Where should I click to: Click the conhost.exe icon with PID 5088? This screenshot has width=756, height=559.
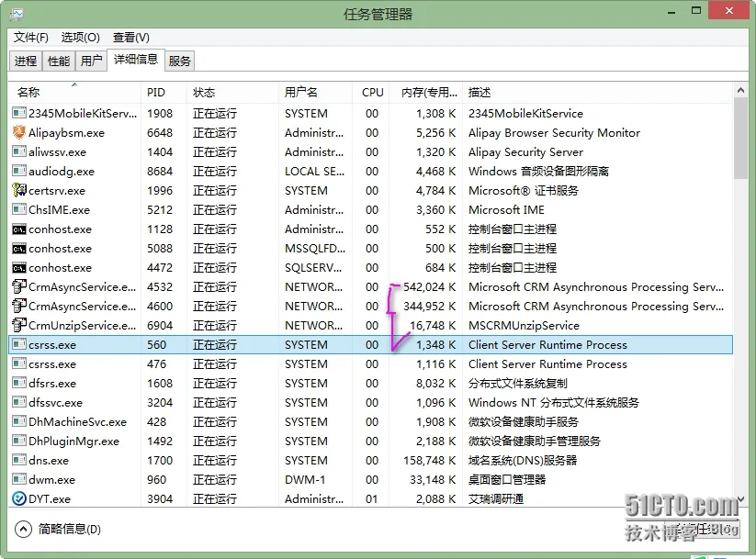pos(19,249)
